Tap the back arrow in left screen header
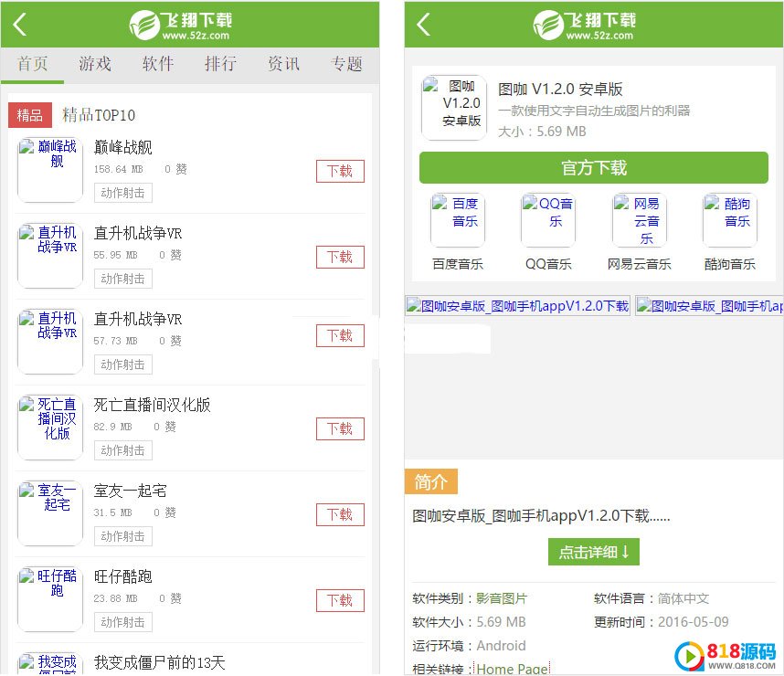Viewport: 784px width, 676px height. (19, 24)
